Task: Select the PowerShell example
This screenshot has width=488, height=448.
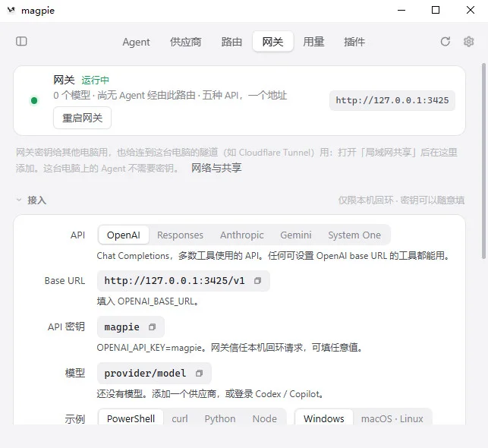Action: click(131, 418)
